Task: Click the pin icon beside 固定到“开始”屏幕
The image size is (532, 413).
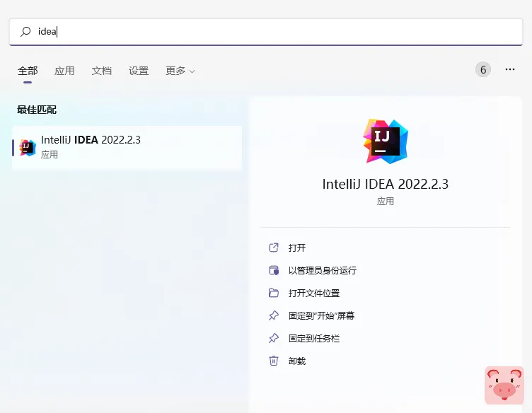Action: [x=274, y=315]
